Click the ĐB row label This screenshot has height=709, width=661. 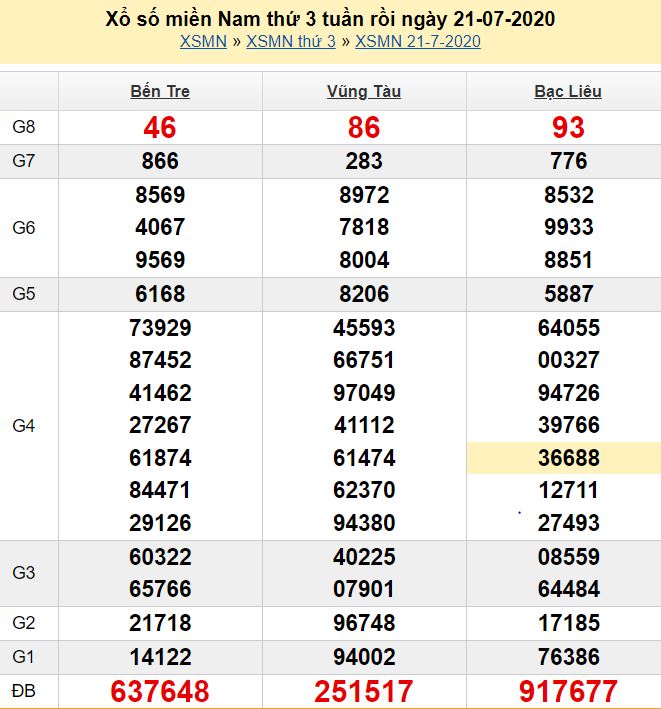(x=24, y=691)
